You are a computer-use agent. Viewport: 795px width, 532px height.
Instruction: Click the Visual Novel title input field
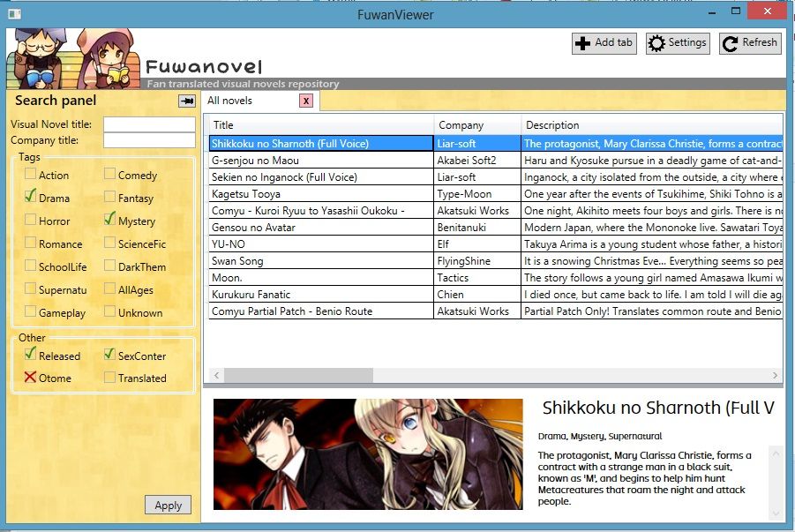[149, 124]
